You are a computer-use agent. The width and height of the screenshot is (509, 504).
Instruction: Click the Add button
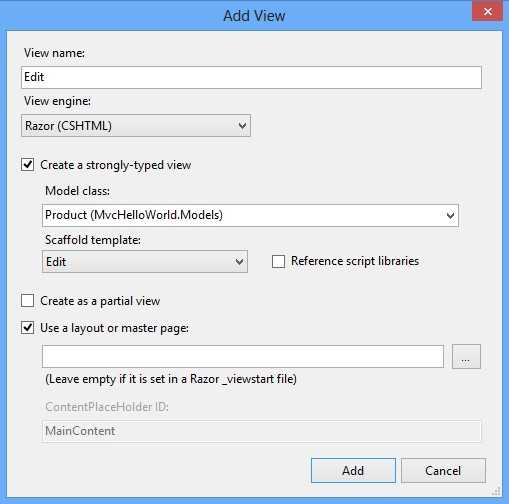pos(353,471)
